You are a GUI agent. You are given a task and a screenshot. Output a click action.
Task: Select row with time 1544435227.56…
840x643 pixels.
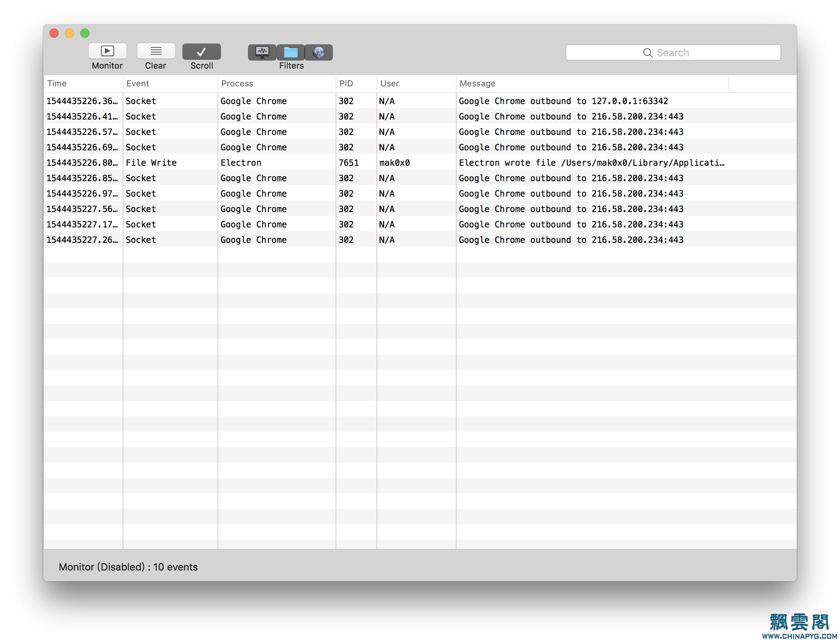tap(420, 209)
